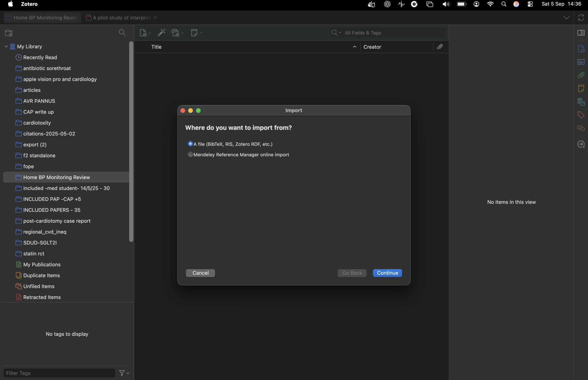
Task: Open the Apple menu
Action: point(10,4)
